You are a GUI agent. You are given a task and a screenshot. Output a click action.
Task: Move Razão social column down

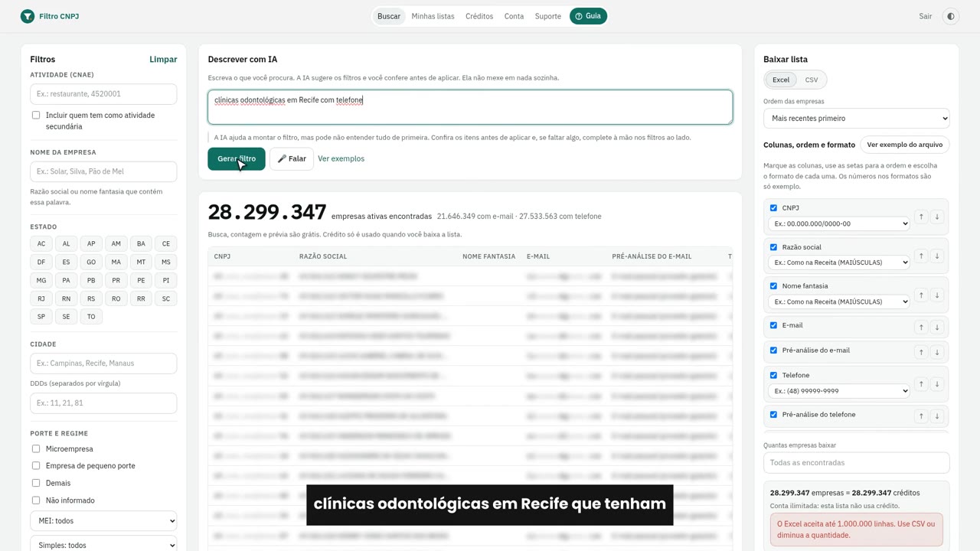pyautogui.click(x=936, y=256)
